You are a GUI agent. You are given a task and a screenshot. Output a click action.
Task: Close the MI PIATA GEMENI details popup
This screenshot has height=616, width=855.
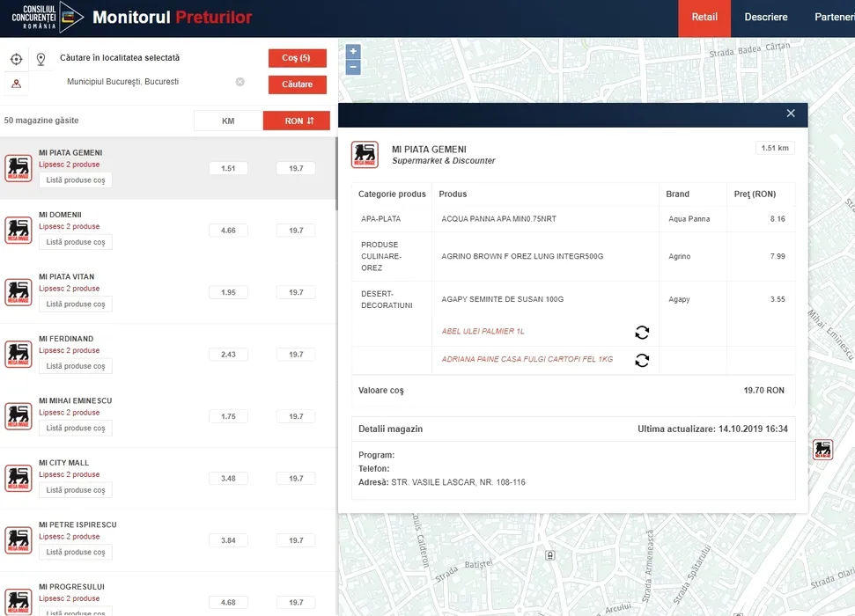[790, 114]
